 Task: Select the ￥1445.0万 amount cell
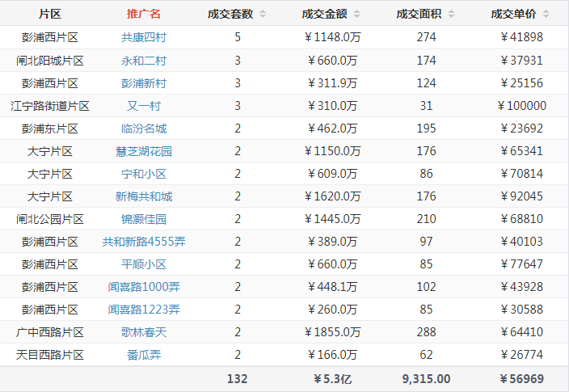click(332, 219)
